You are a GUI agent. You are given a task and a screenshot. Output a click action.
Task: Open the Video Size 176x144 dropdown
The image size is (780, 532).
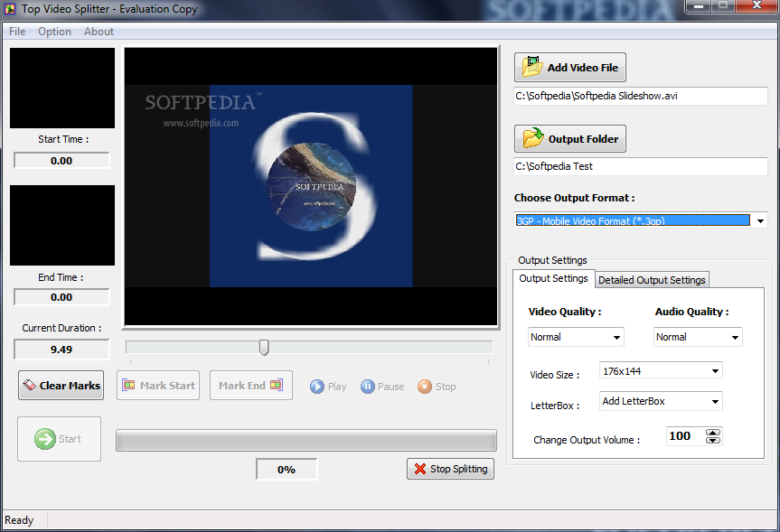(661, 371)
